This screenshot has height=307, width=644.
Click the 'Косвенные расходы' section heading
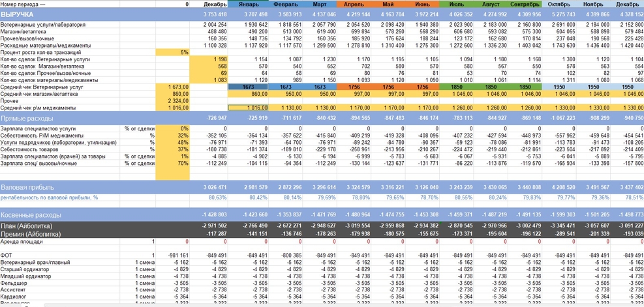pos(31,215)
